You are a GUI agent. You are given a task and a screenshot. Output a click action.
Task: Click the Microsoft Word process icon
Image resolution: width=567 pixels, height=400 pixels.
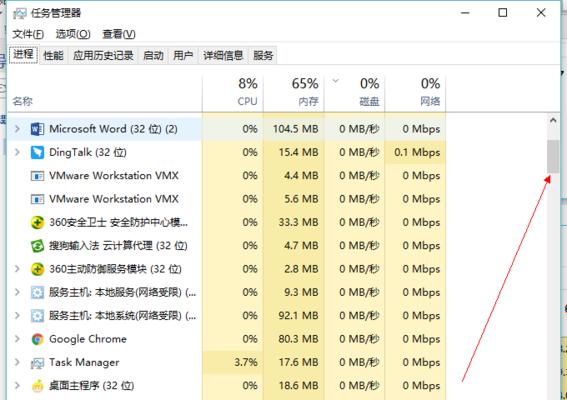(37, 129)
